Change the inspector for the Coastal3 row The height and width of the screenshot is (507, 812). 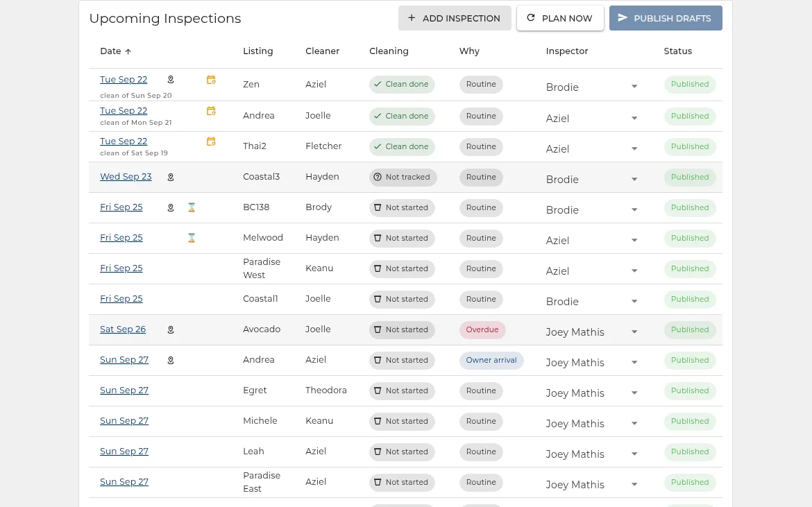click(x=634, y=179)
